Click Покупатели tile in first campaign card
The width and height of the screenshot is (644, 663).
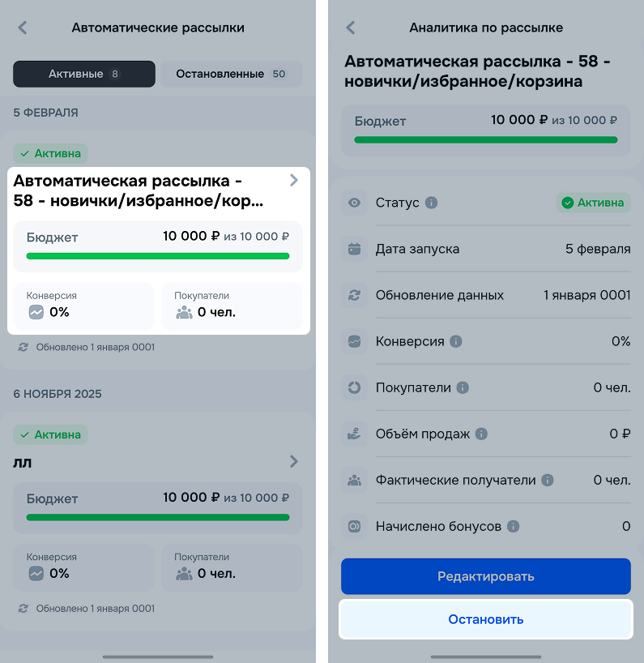pos(232,306)
